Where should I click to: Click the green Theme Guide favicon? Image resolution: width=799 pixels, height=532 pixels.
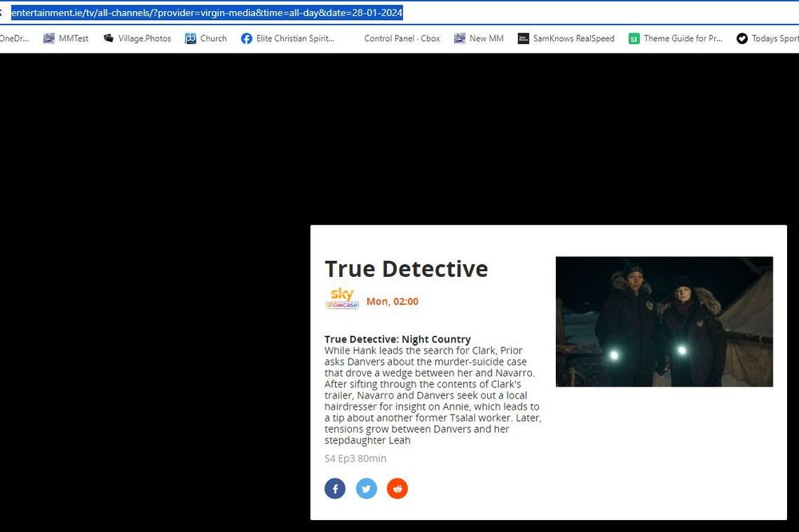[634, 38]
